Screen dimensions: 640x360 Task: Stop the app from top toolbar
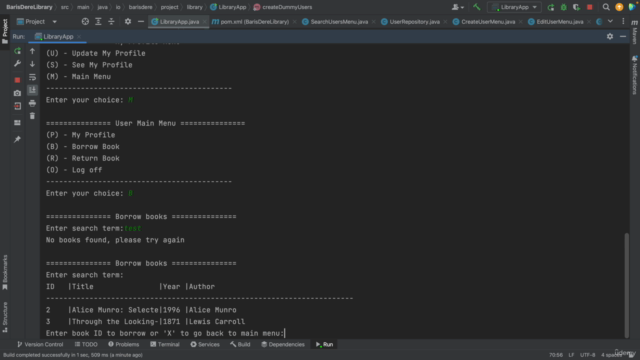(589, 7)
